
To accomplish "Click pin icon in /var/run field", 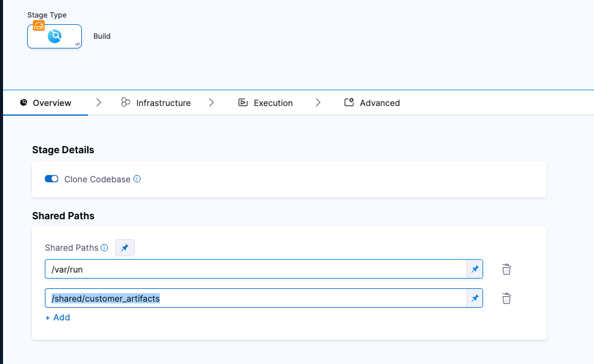I will (475, 269).
